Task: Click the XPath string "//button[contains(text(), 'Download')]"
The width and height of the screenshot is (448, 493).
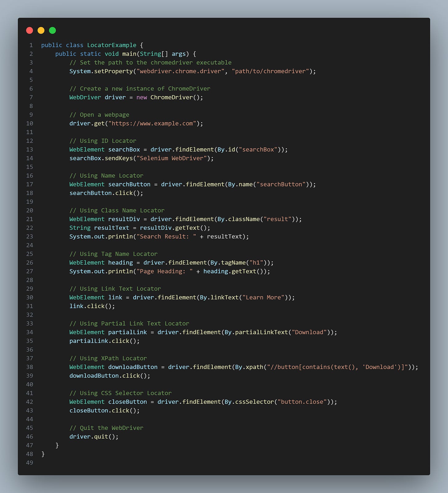Action: pyautogui.click(x=338, y=367)
